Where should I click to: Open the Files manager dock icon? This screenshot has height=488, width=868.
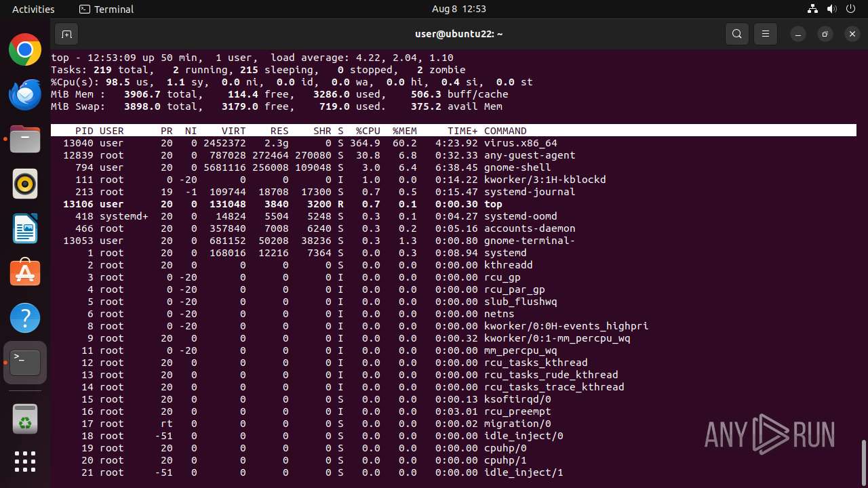click(x=25, y=139)
